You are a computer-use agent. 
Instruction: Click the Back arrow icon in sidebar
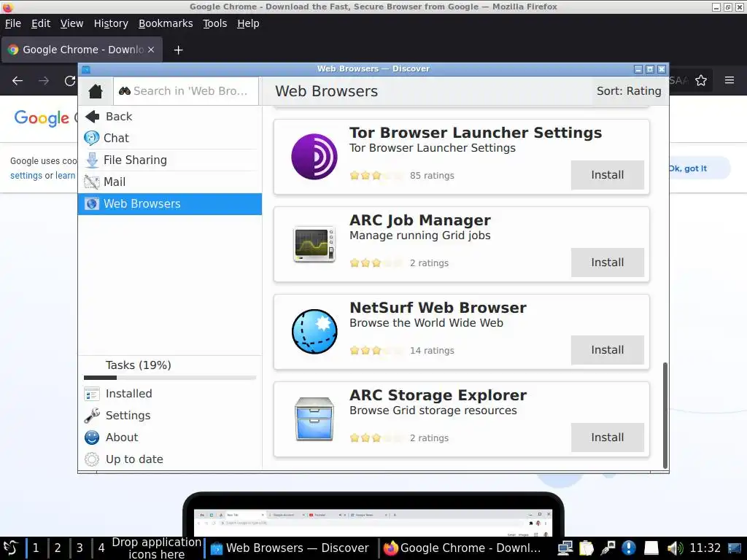92,116
